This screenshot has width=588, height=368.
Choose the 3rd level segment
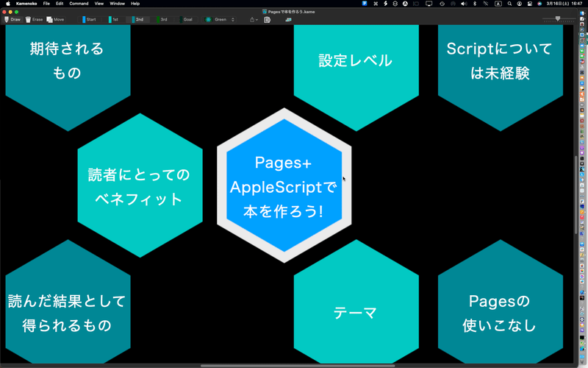pyautogui.click(x=162, y=20)
